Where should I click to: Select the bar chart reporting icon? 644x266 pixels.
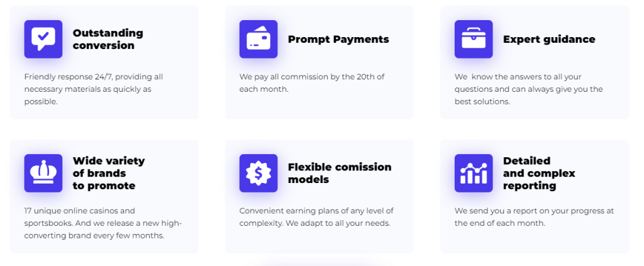(x=474, y=173)
